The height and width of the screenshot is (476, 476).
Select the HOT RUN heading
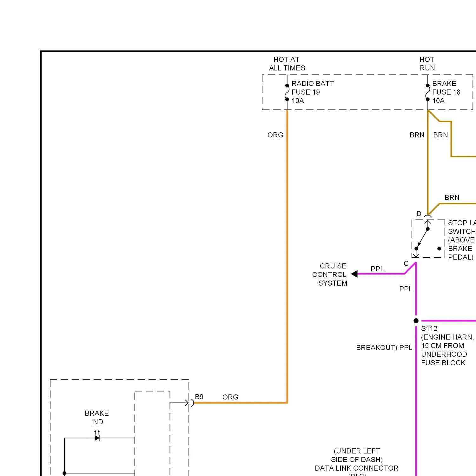click(427, 64)
